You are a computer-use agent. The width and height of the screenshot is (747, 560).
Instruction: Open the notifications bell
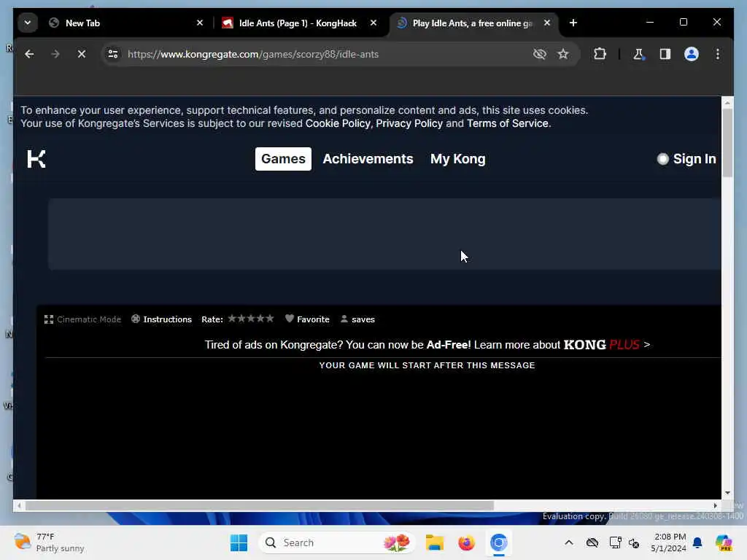pyautogui.click(x=697, y=542)
